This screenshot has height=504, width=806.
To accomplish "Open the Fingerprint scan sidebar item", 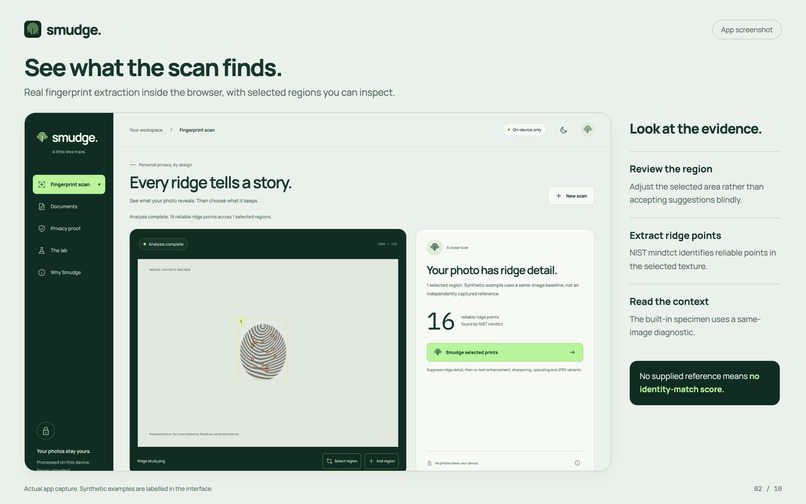I will pyautogui.click(x=69, y=184).
